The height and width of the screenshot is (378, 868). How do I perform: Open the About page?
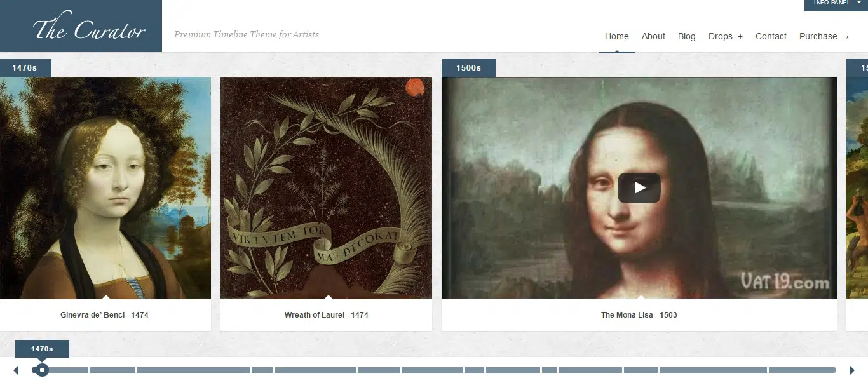[x=653, y=36]
